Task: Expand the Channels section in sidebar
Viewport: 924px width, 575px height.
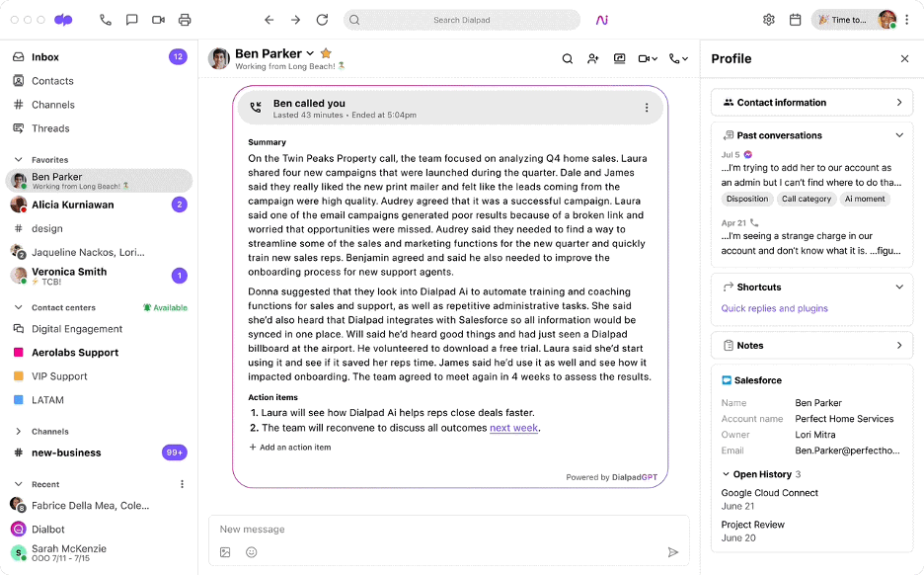Action: click(18, 432)
